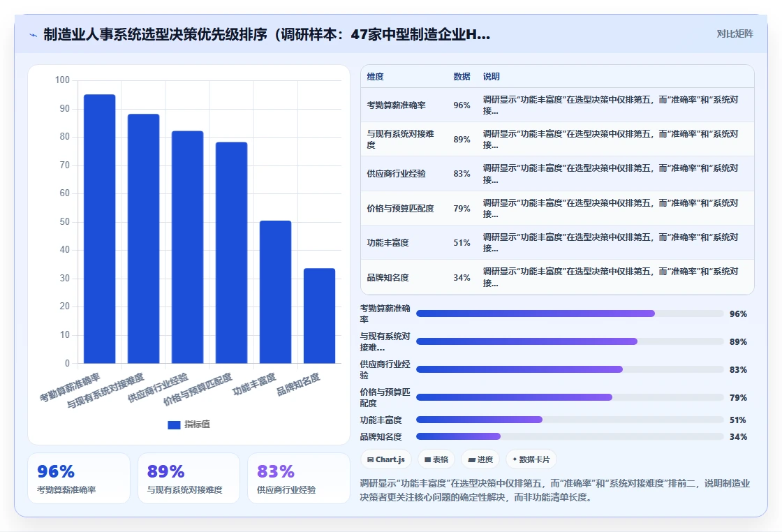This screenshot has width=782, height=532.
Task: Click the 供应商行业经验 bar in chart
Action: pos(188,247)
